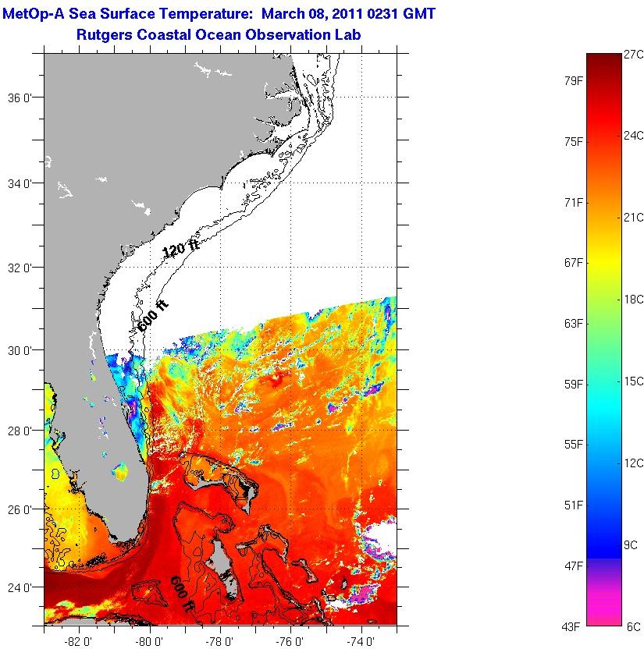The image size is (644, 649).
Task: Click the -78 0' longitude label
Action: 219,642
